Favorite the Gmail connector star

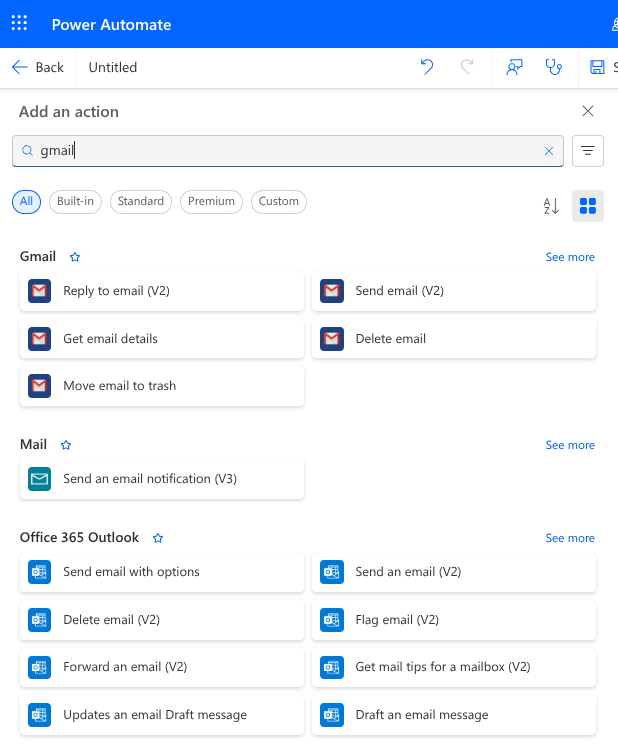coord(75,257)
